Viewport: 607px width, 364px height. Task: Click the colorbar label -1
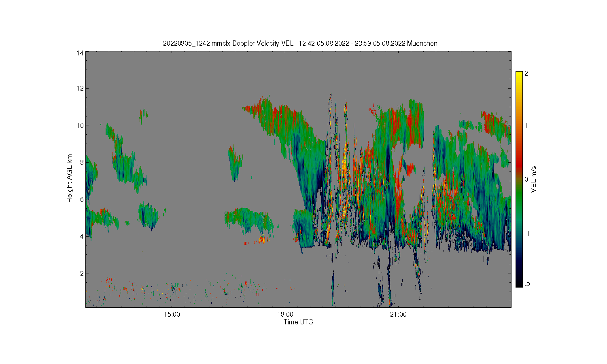527,234
